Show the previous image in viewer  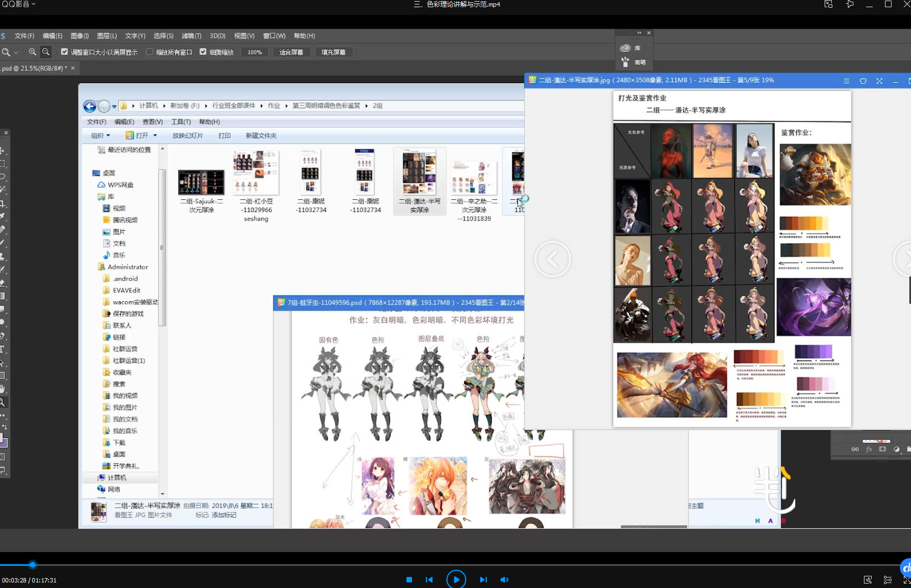coord(552,259)
